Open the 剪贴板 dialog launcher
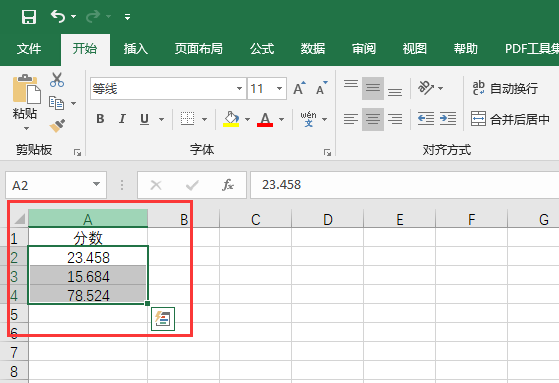 pos(77,153)
